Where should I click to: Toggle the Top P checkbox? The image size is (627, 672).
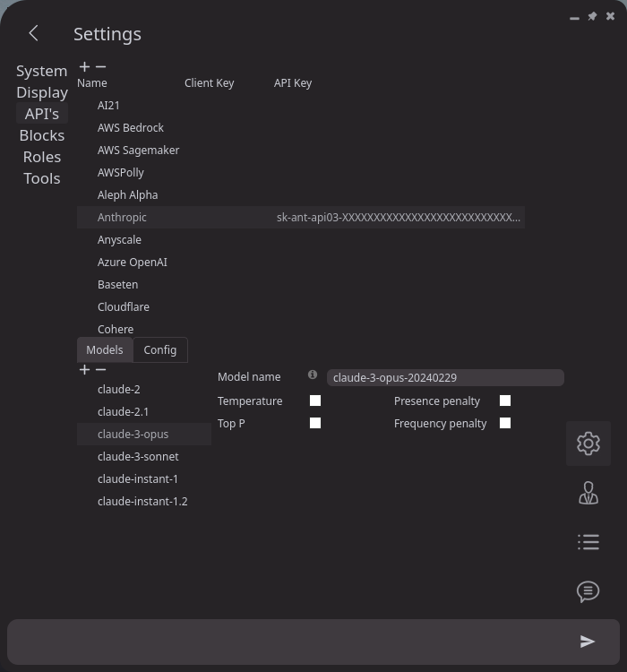(315, 423)
